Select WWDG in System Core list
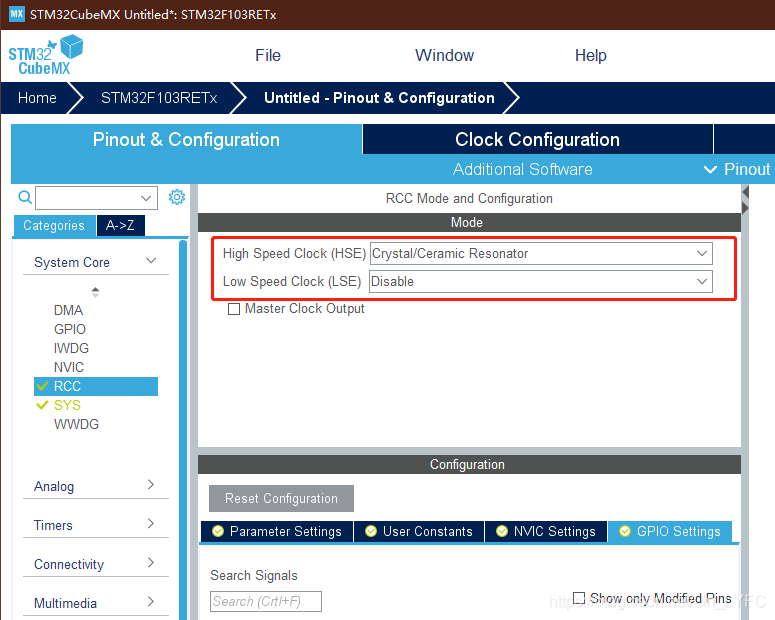This screenshot has width=775, height=620. click(76, 424)
